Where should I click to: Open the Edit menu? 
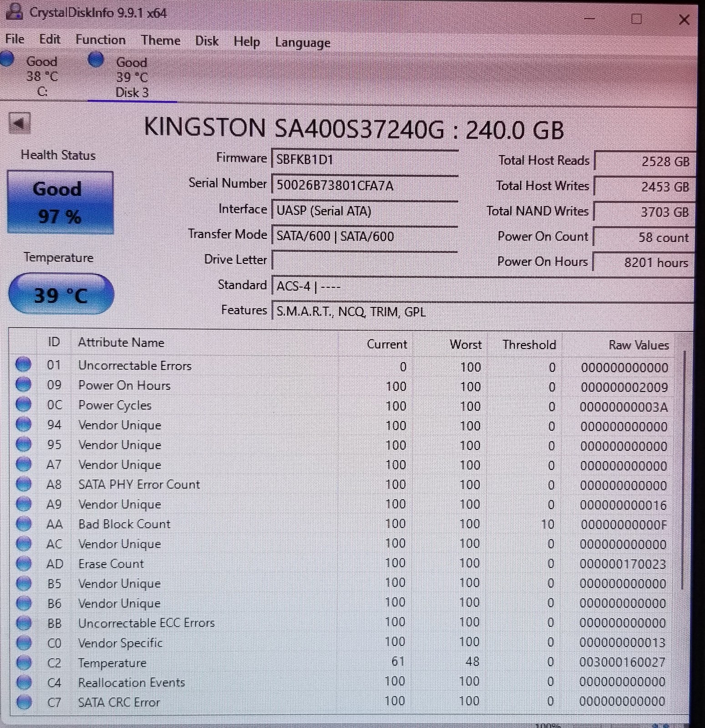pyautogui.click(x=50, y=40)
